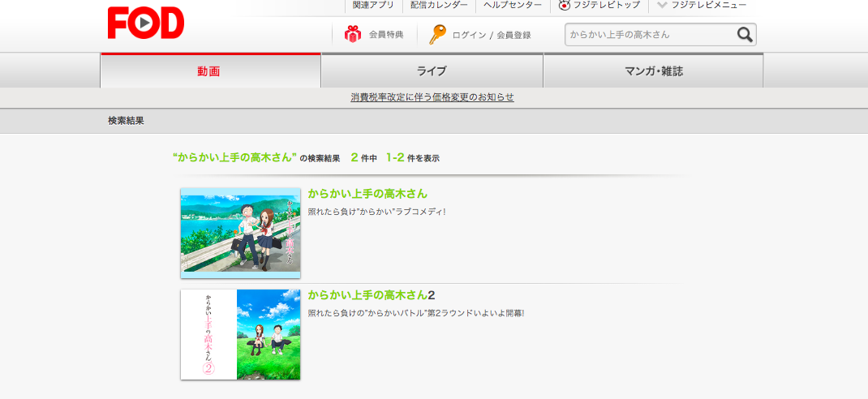Click the title link からかい上手の高木さん
The width and height of the screenshot is (868, 399).
coord(367,194)
